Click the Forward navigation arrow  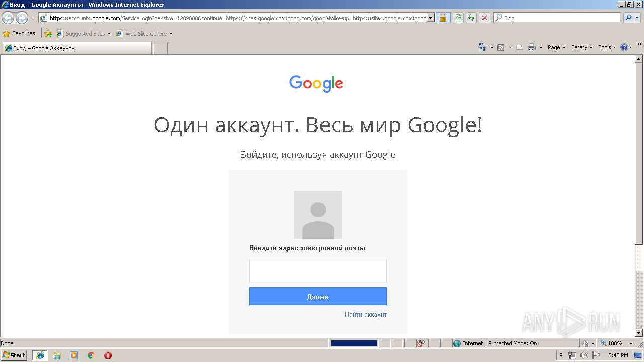tap(22, 18)
